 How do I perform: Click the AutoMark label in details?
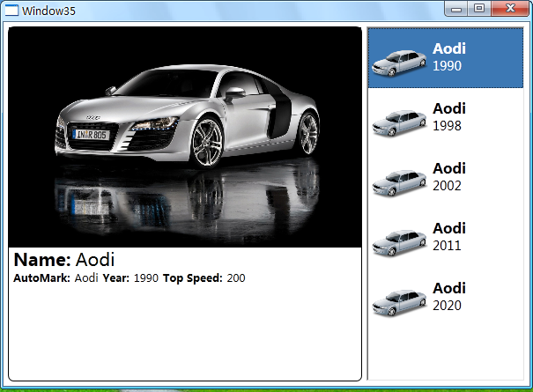click(x=41, y=278)
